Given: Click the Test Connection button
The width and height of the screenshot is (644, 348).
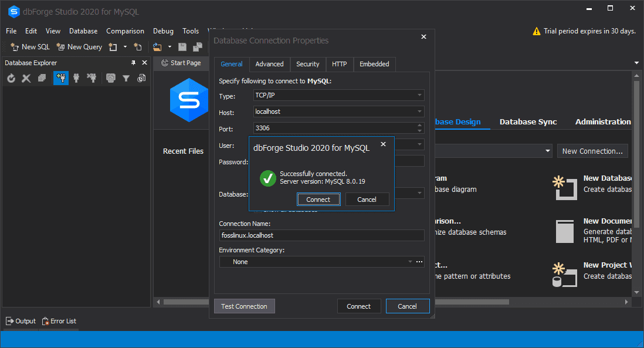Looking at the screenshot, I should click(244, 306).
